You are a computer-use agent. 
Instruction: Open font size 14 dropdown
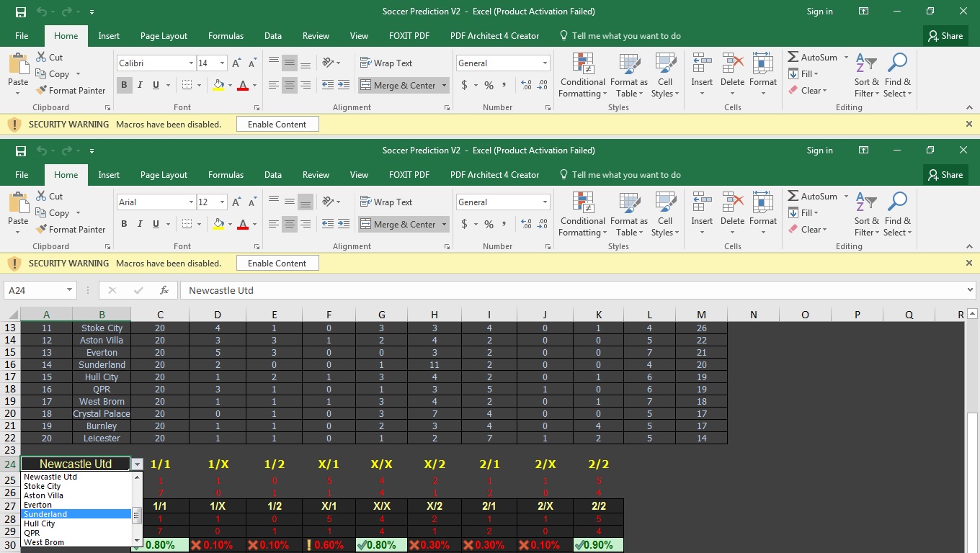[222, 63]
